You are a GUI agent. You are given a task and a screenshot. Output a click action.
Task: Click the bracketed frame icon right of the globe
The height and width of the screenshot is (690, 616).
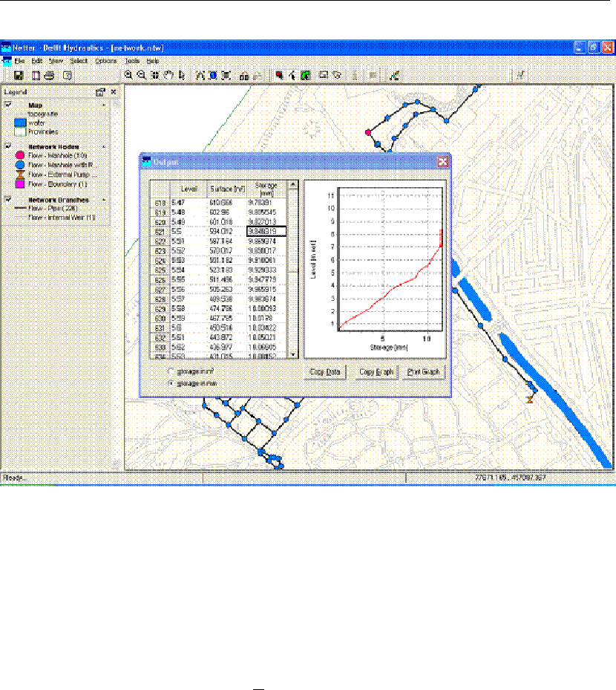[x=226, y=75]
